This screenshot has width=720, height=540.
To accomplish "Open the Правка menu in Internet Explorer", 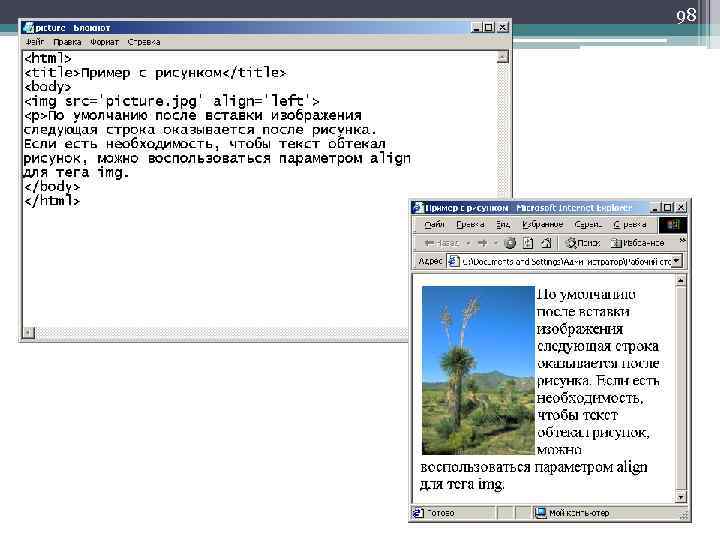I will click(470, 225).
